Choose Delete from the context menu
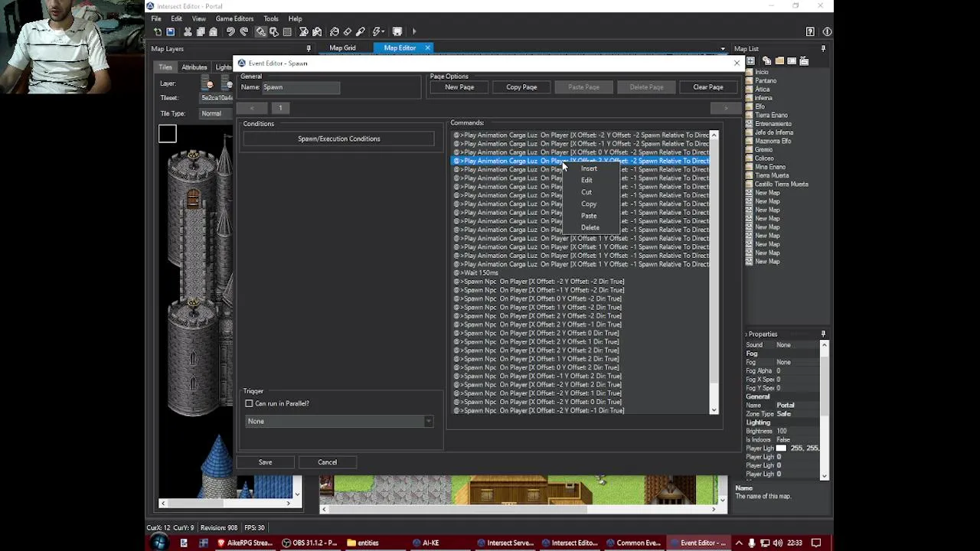The width and height of the screenshot is (980, 551). pos(590,227)
